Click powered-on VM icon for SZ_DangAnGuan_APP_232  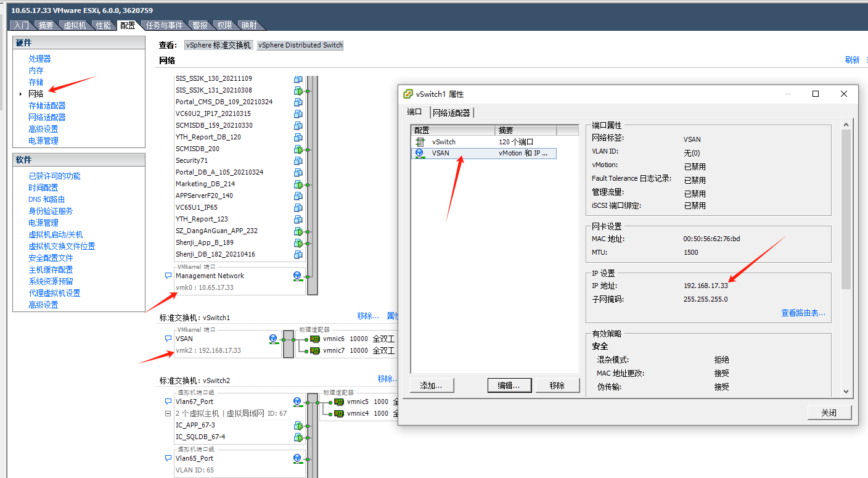point(298,231)
